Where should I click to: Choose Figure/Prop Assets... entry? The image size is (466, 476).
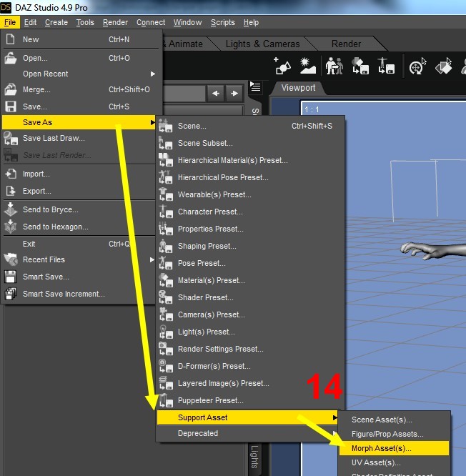point(394,434)
